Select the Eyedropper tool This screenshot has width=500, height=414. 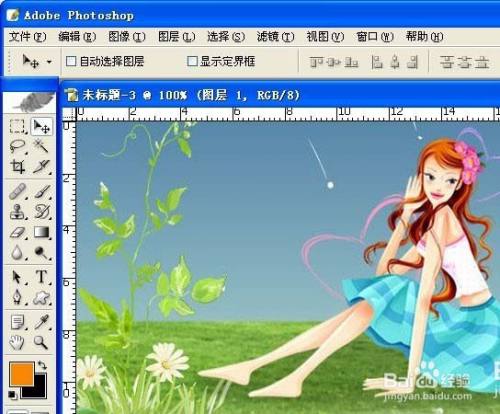click(x=42, y=322)
